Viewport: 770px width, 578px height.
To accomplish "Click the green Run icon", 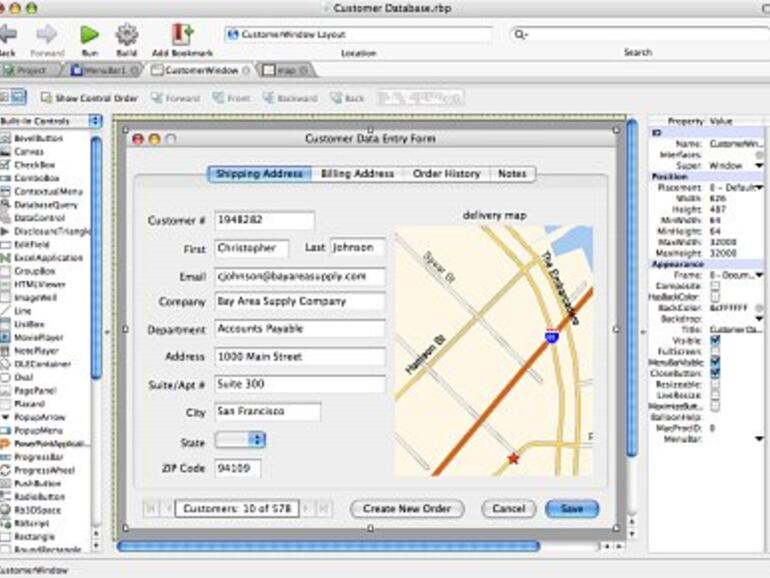I will (89, 35).
